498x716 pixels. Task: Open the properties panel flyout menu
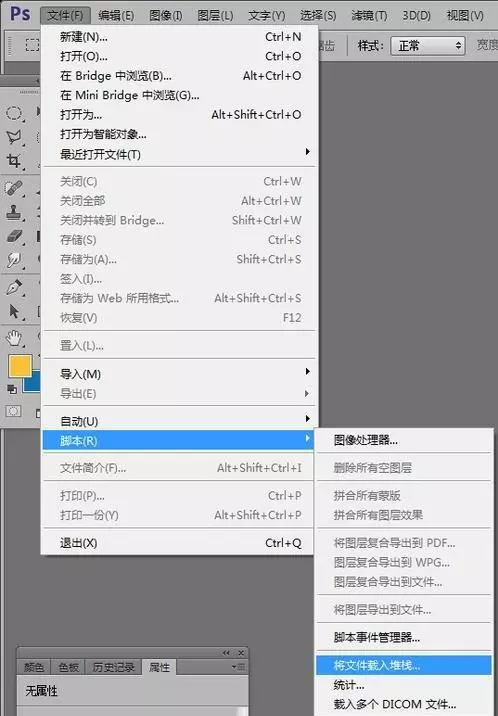click(x=238, y=667)
